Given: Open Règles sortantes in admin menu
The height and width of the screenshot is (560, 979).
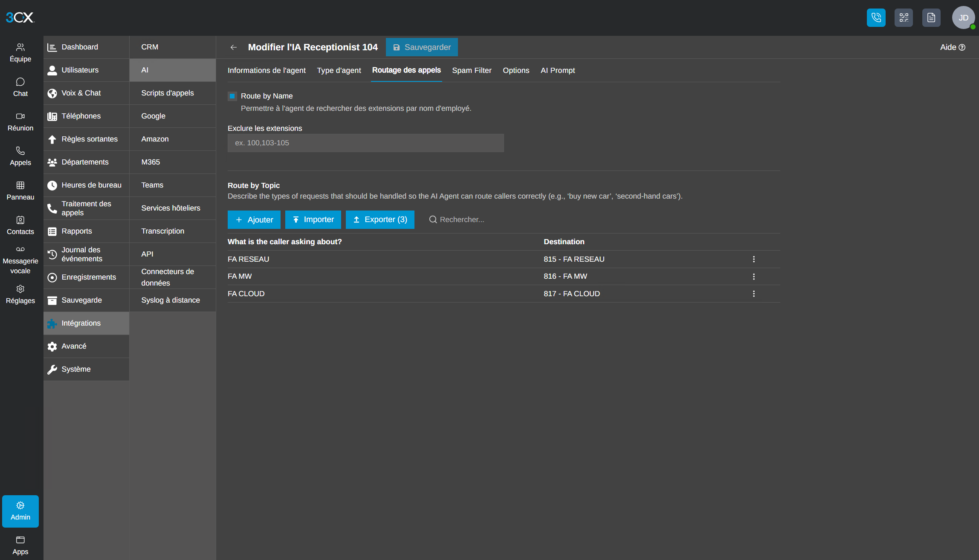Looking at the screenshot, I should pos(87,139).
